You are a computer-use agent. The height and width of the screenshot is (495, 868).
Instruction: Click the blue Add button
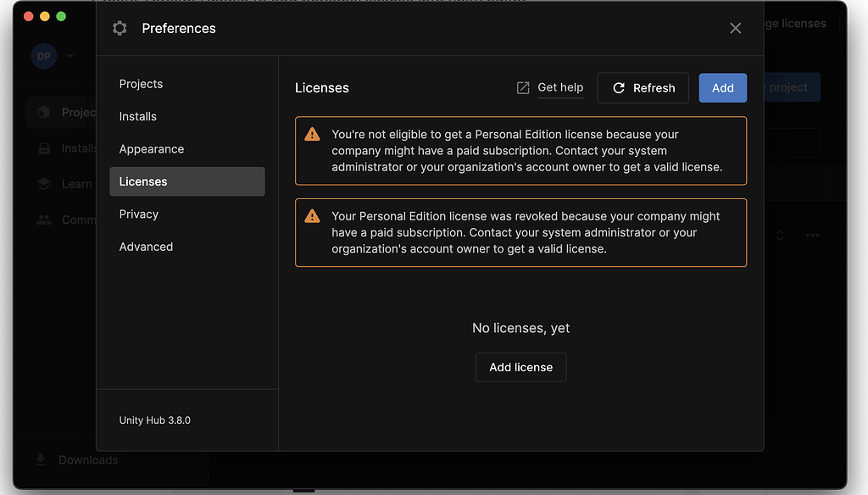coord(722,88)
